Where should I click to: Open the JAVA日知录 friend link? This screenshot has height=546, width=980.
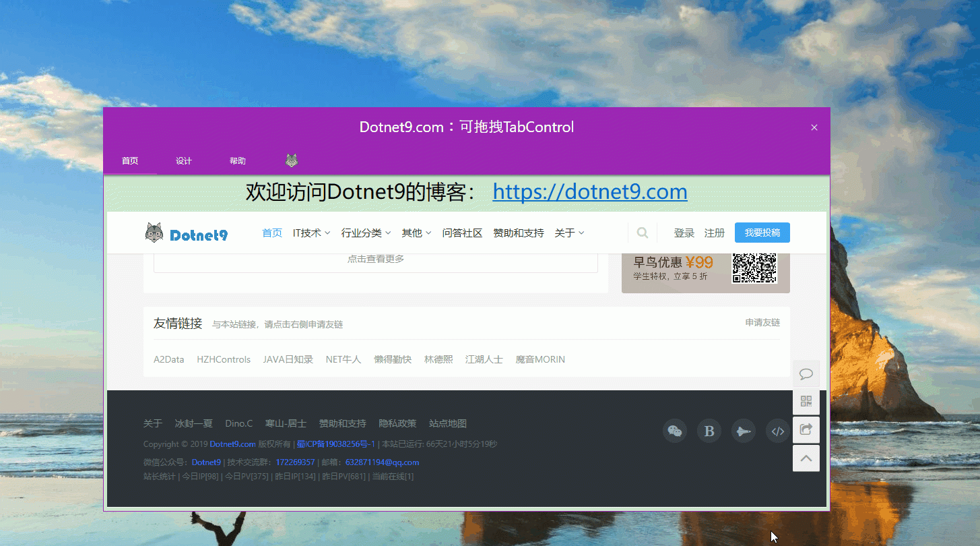tap(288, 359)
